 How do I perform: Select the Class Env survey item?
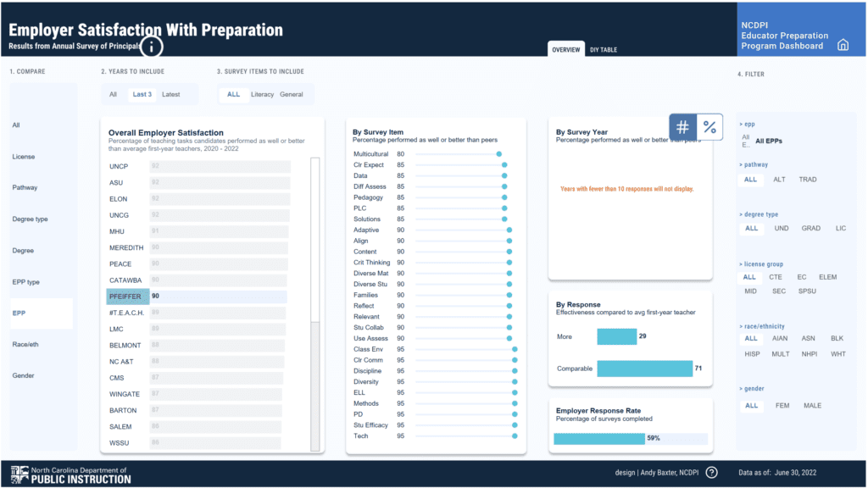(x=368, y=349)
